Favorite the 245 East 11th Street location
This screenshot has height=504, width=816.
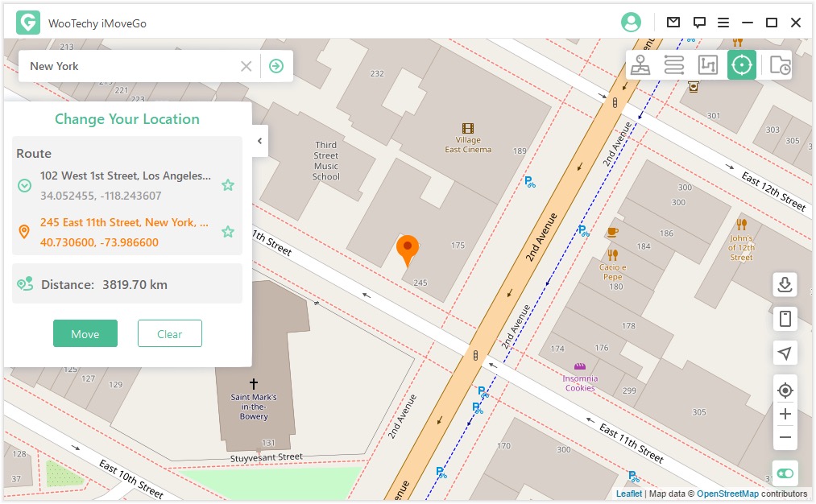228,231
